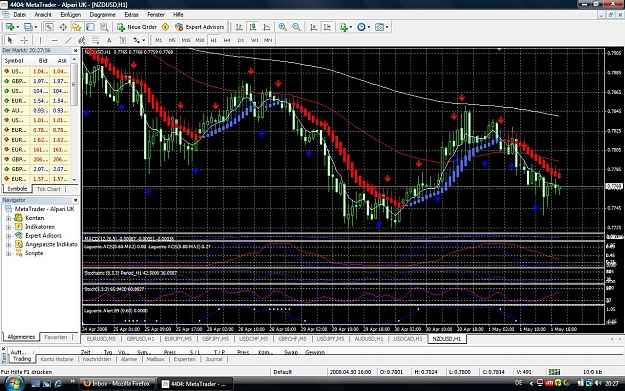Switch timeframe to M15
Screen dimensions: 625x391
pos(186,40)
